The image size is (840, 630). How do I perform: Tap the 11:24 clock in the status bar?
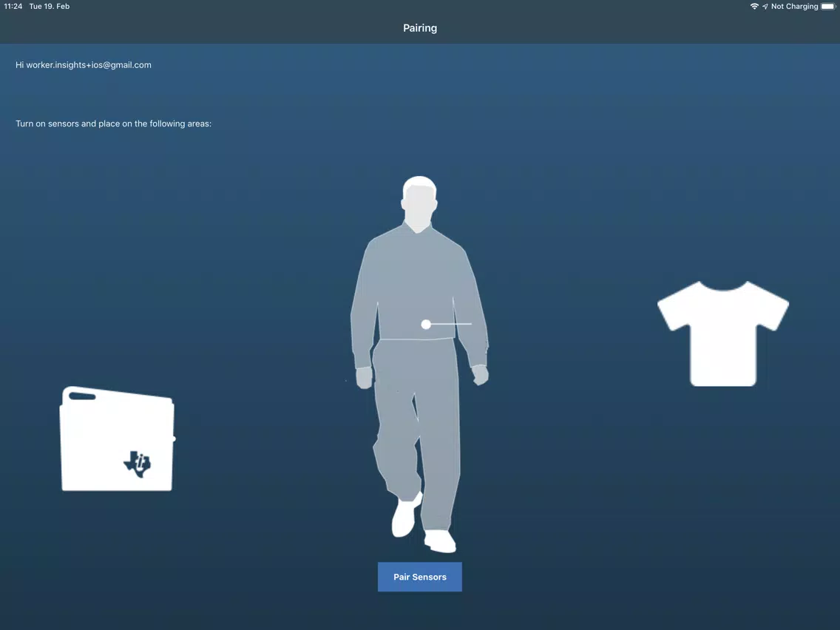[x=13, y=7]
